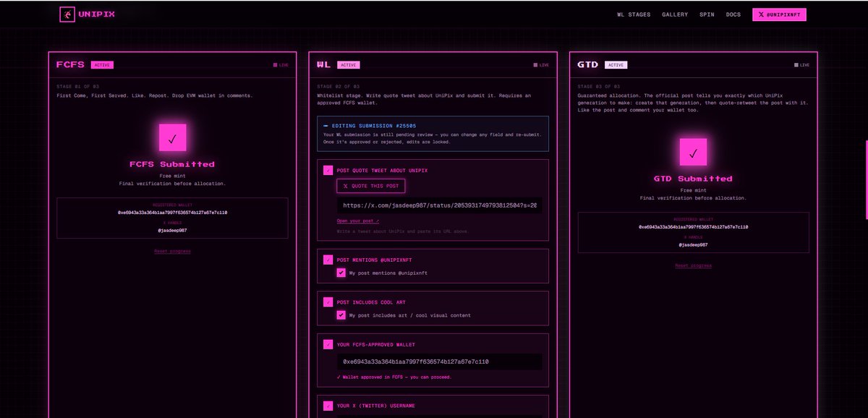
Task: Click the LIVE indicator on GTD card
Action: (801, 65)
